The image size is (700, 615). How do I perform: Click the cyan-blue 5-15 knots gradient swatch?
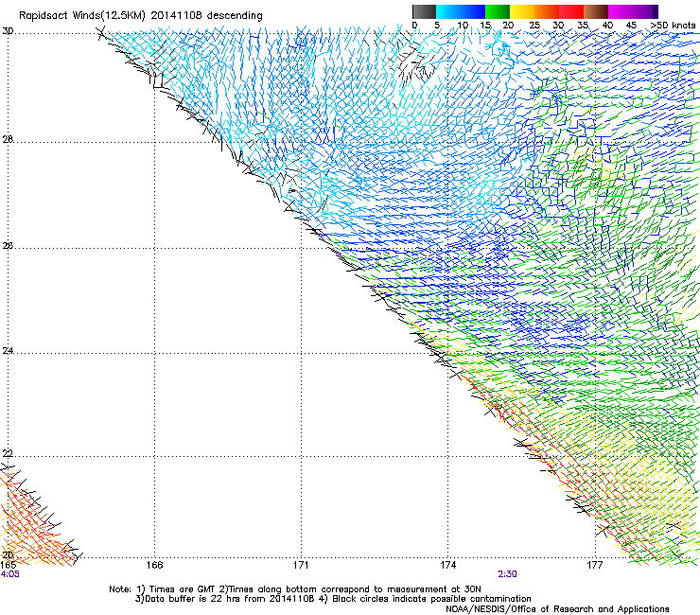pos(461,11)
